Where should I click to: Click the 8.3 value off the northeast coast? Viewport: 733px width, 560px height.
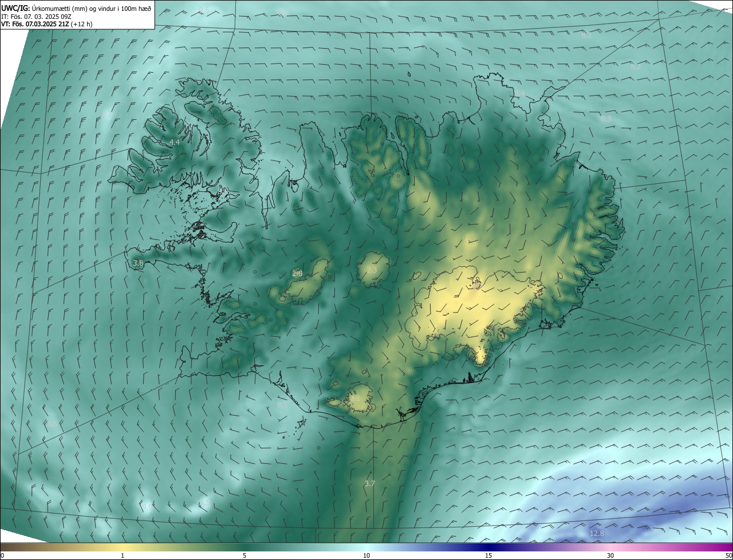click(x=606, y=119)
